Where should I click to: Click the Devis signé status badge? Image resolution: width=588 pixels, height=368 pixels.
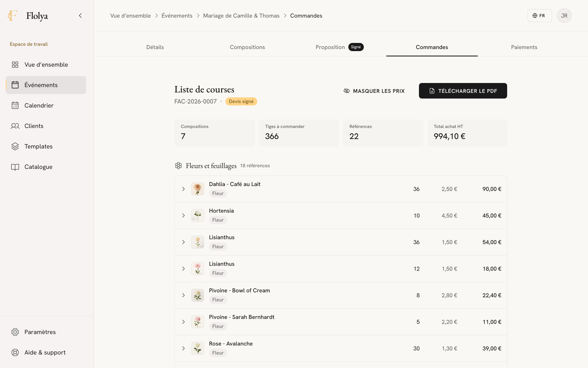[241, 101]
